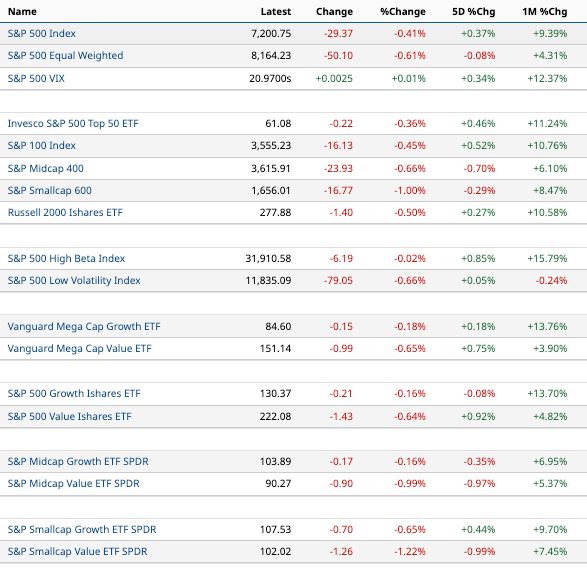Select the 1M change +9.39%
The height and width of the screenshot is (576, 587).
point(550,33)
